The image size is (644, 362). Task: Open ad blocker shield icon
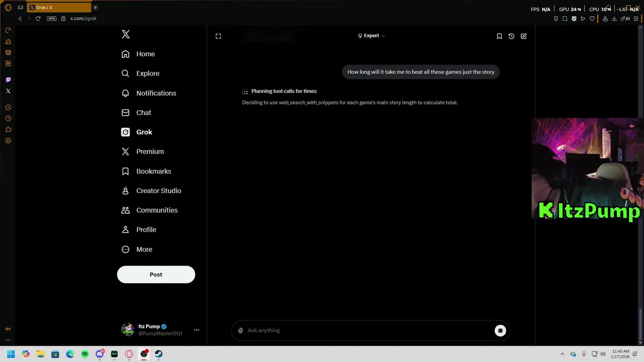574,19
